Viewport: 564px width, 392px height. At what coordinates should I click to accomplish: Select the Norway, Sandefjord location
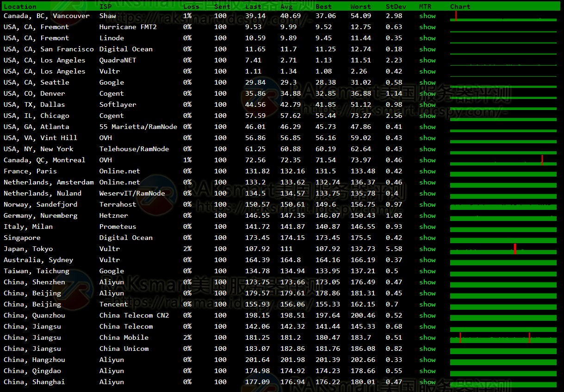pyautogui.click(x=41, y=204)
